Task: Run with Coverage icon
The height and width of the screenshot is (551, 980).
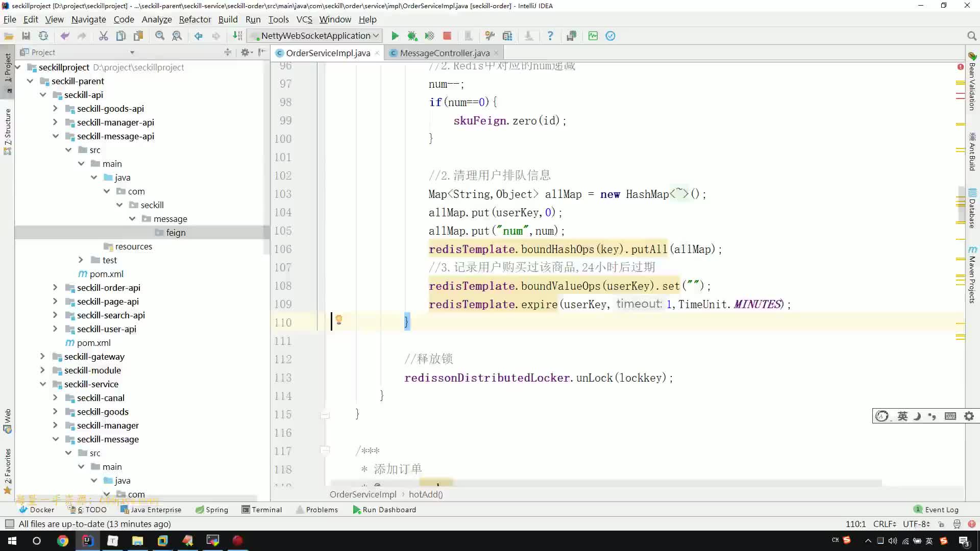Action: tap(429, 36)
